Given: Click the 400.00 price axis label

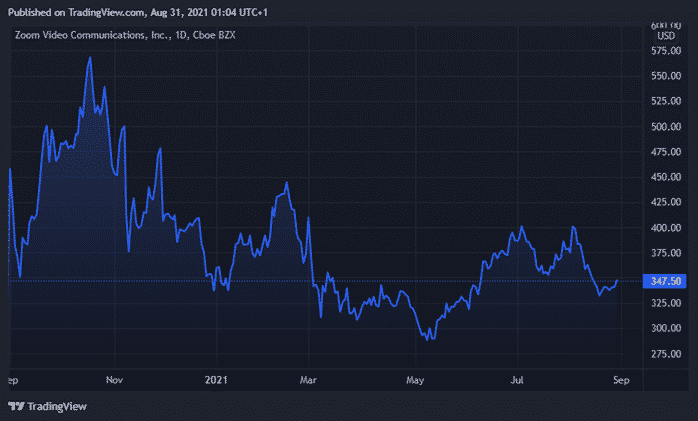Looking at the screenshot, I should pos(666,228).
